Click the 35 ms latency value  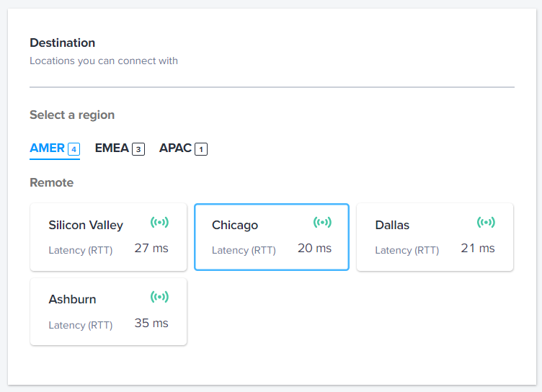click(x=151, y=324)
